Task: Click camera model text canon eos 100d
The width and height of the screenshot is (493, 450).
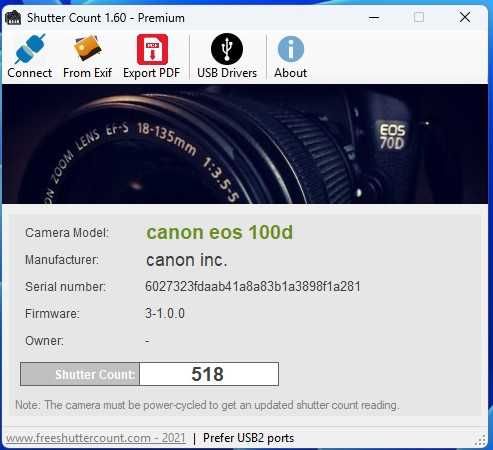Action: click(x=219, y=232)
